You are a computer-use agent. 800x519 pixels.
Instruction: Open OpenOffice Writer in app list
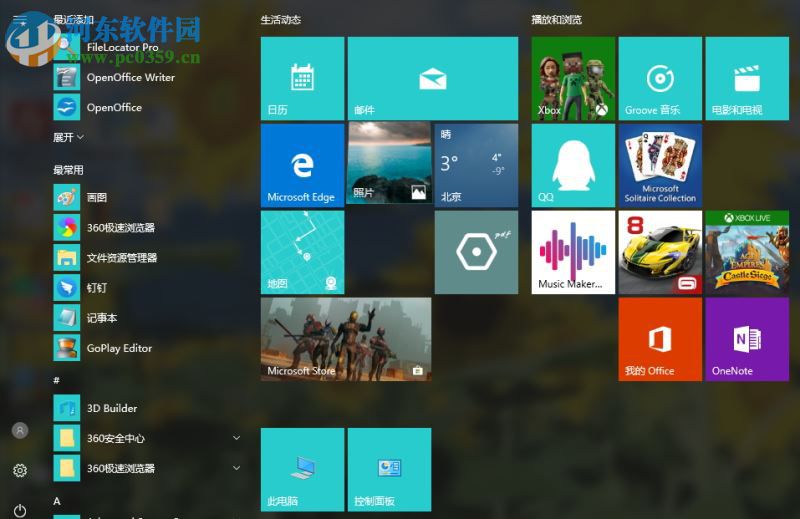[147, 77]
